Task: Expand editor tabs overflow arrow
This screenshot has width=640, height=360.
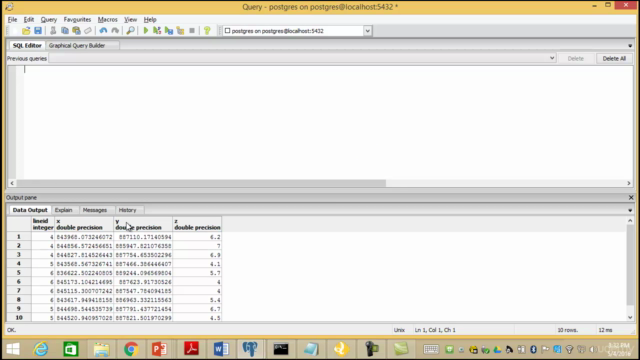Action: [x=630, y=46]
